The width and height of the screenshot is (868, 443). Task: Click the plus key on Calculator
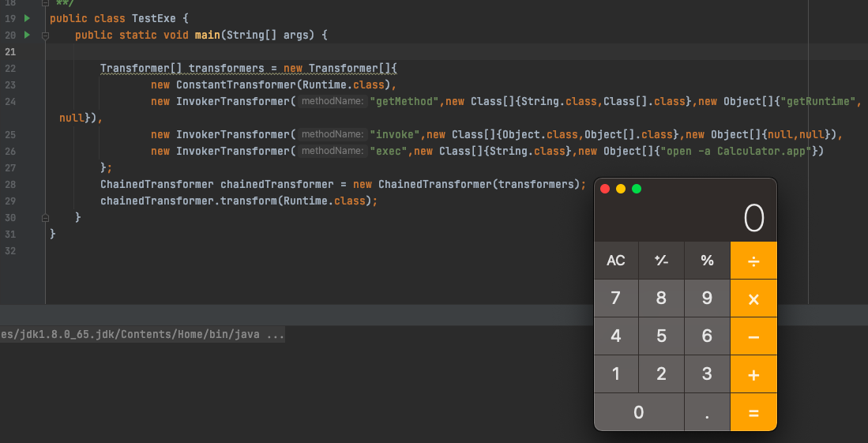pos(753,374)
